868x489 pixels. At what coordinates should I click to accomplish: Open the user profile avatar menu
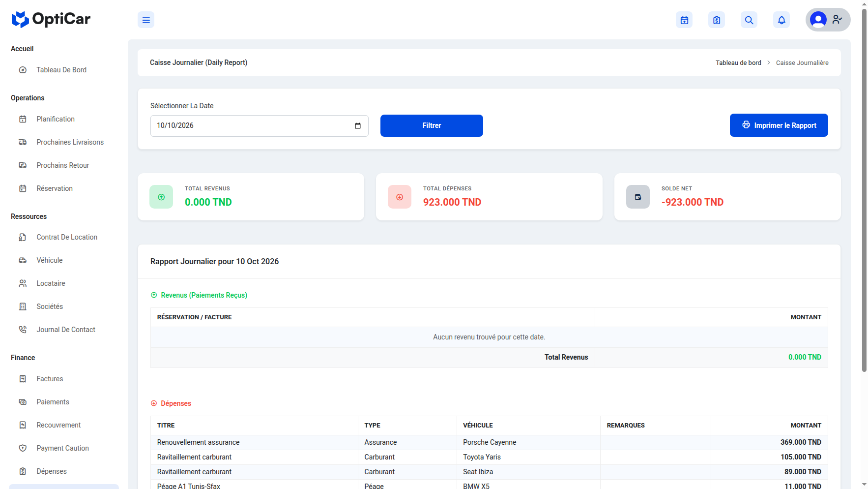(828, 20)
